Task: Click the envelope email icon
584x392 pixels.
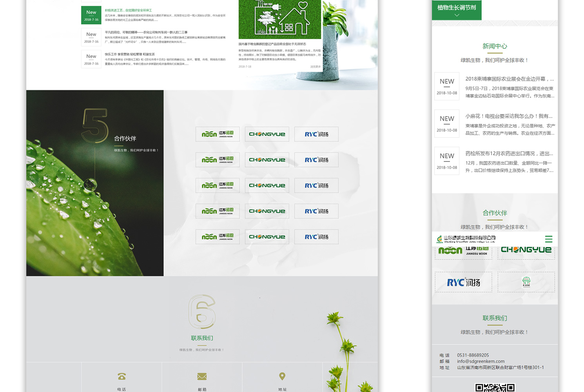Action: click(x=202, y=376)
